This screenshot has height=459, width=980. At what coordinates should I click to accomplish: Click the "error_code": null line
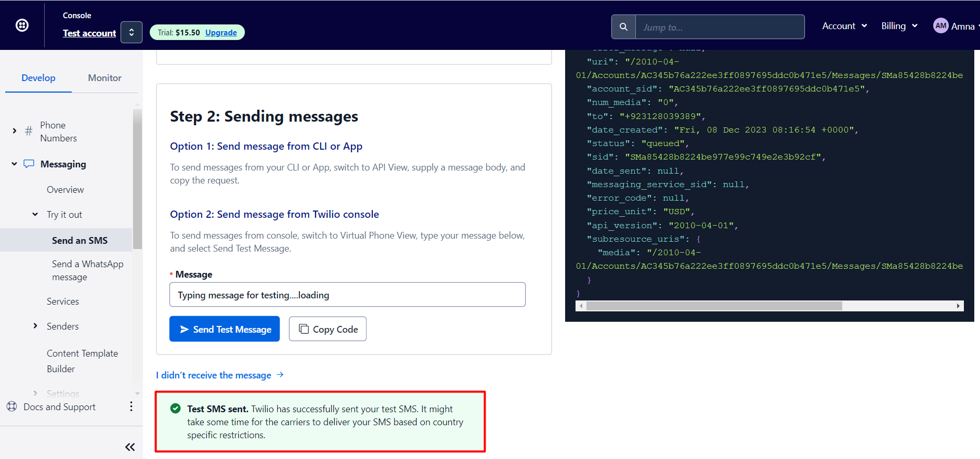(x=638, y=198)
